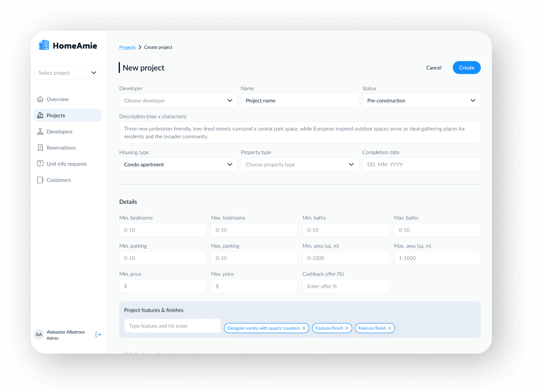Click the AA admin avatar badge
Image resolution: width=538 pixels, height=392 pixels.
coord(39,334)
